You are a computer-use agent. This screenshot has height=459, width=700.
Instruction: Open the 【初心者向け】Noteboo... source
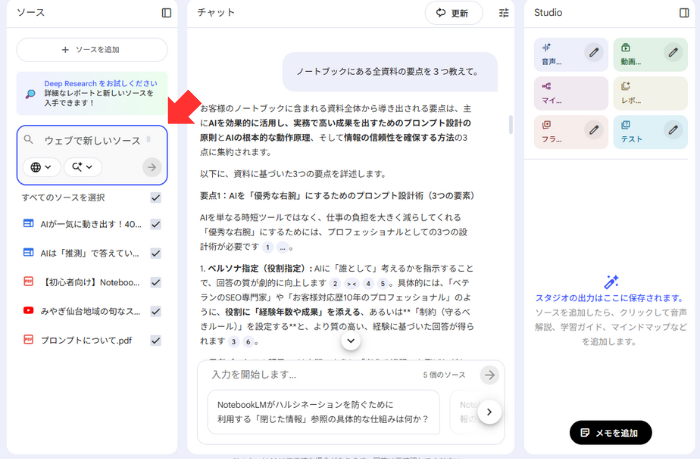(91, 282)
